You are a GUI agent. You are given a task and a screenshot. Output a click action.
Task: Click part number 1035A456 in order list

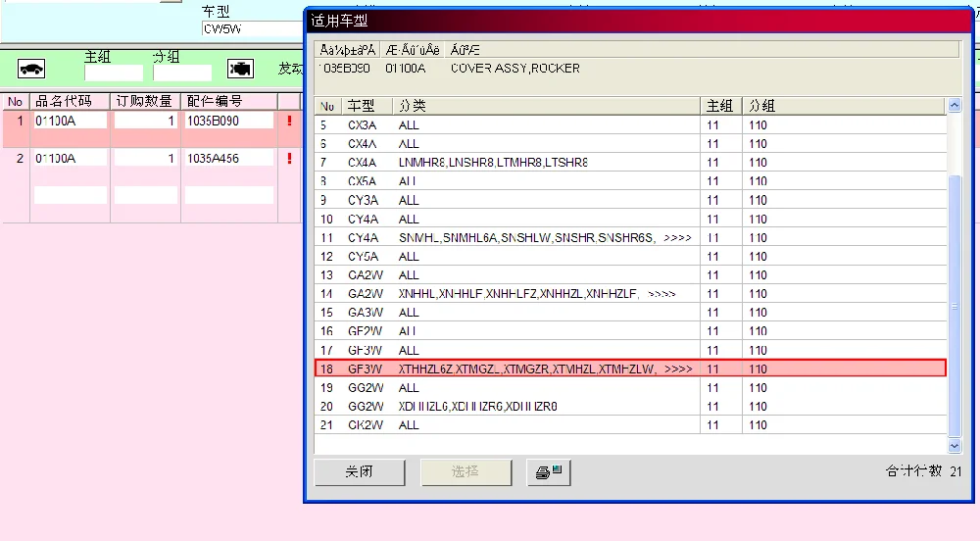228,158
